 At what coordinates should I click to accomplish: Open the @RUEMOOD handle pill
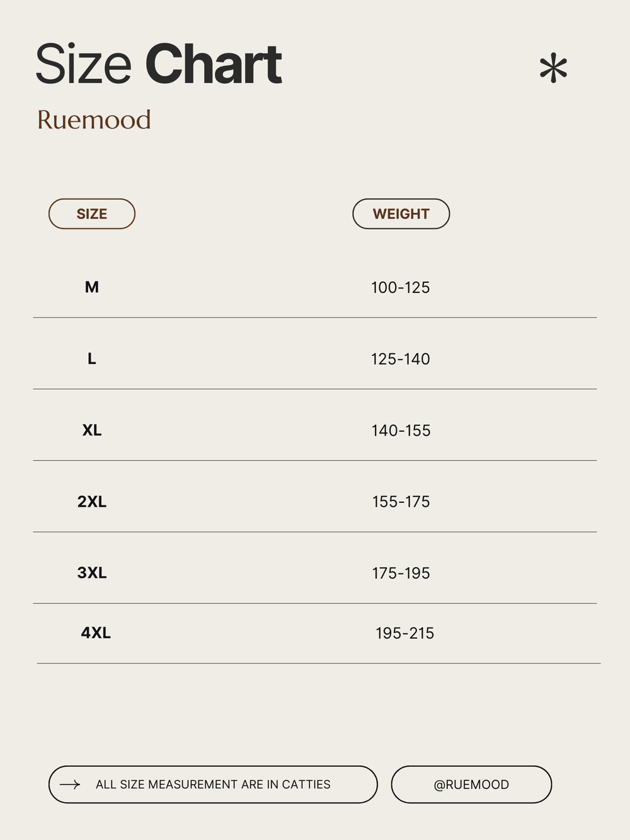(x=471, y=785)
